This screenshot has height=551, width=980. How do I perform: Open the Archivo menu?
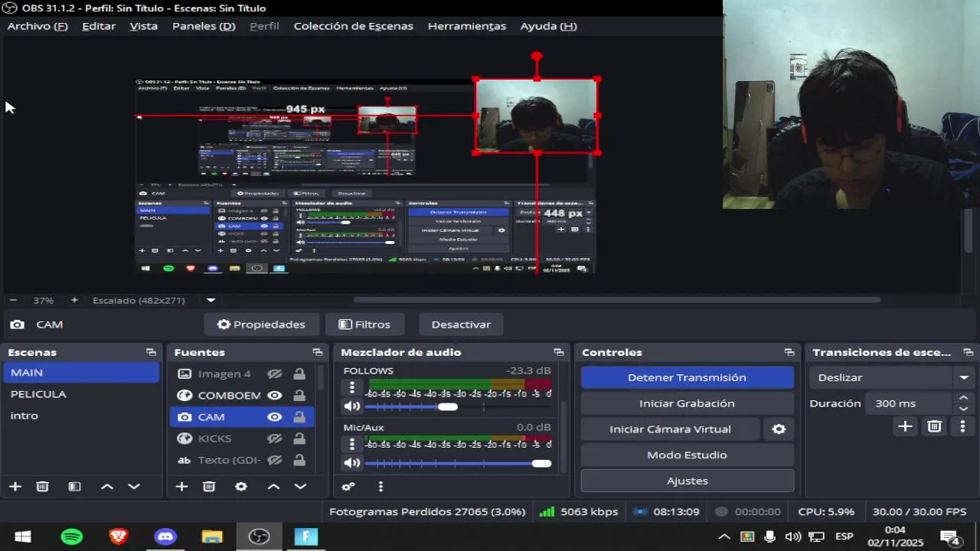point(38,26)
